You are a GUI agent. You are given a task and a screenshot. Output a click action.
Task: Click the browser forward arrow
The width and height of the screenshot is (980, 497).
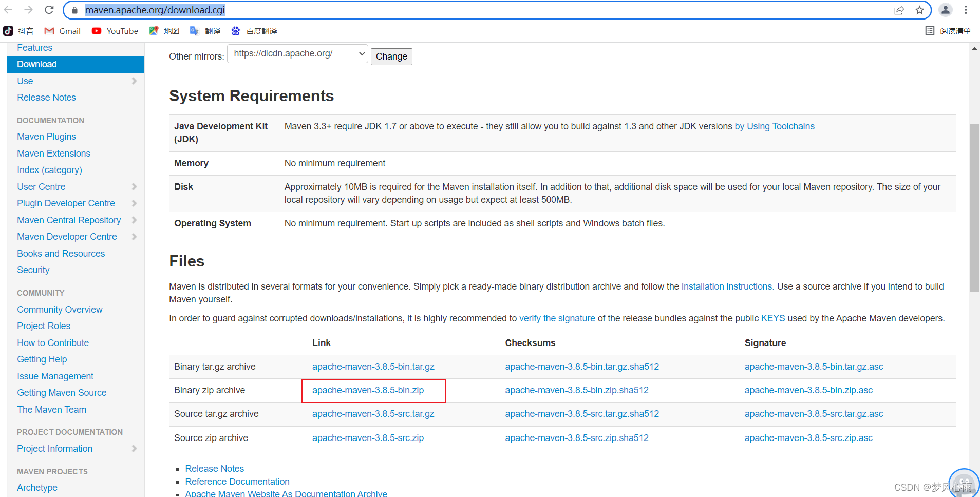(x=29, y=10)
